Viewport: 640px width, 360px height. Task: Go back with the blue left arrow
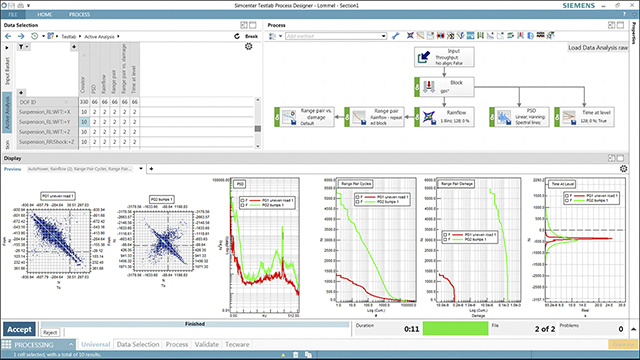(8, 36)
